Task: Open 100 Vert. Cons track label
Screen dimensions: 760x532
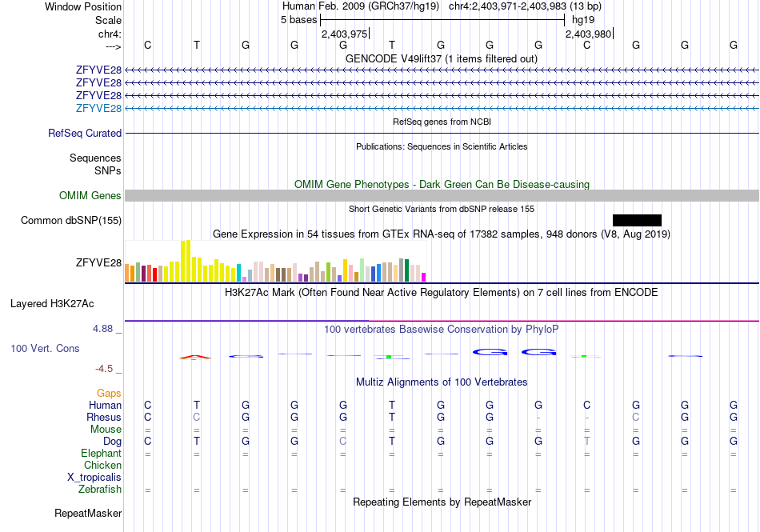Action: [45, 348]
